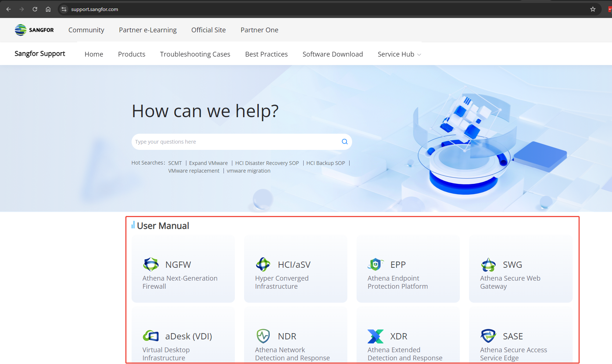Go to the Community link

86,30
